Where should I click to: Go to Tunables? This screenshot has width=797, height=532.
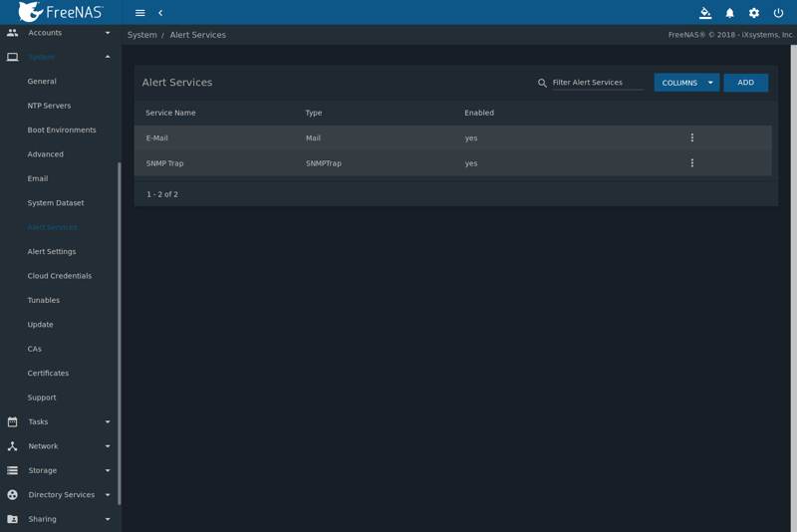(x=43, y=300)
